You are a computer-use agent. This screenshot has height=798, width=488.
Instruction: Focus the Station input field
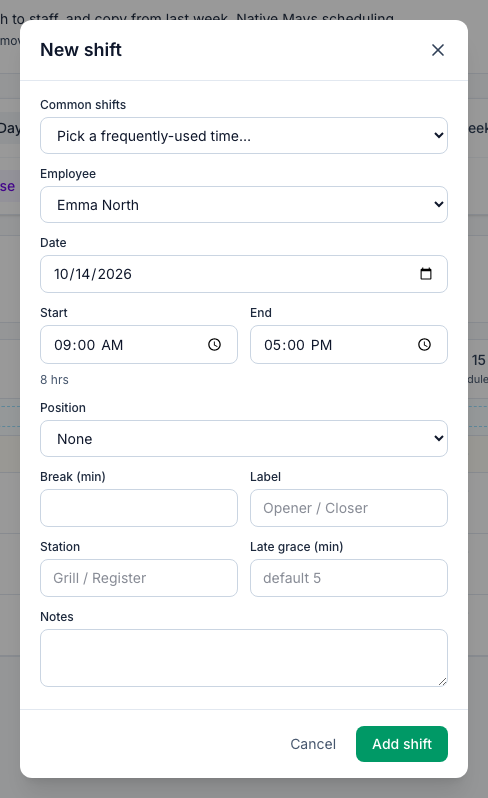click(139, 578)
